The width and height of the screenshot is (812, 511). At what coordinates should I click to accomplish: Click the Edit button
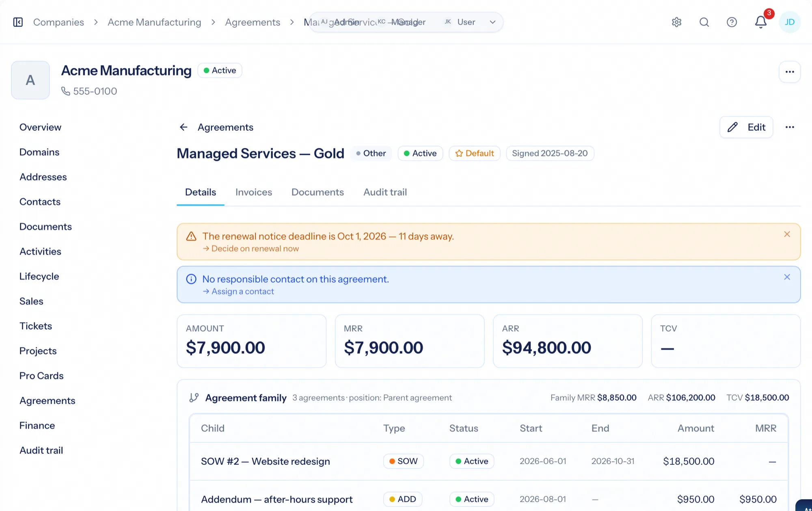(746, 127)
